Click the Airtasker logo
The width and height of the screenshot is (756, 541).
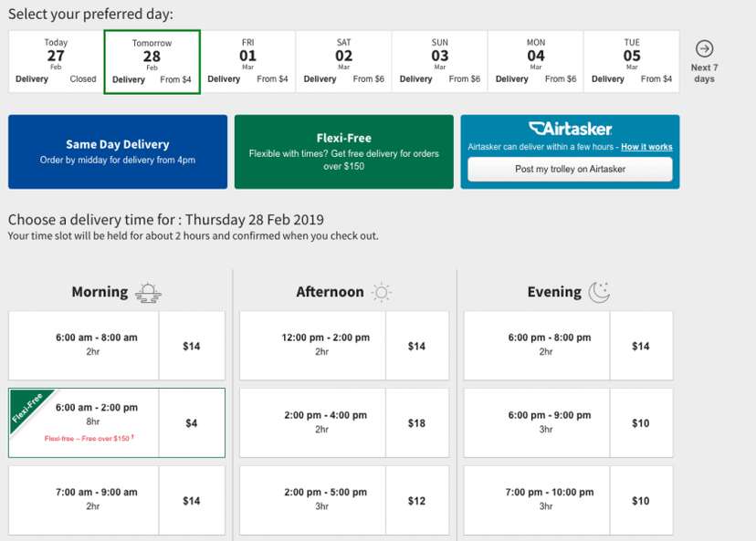[571, 129]
